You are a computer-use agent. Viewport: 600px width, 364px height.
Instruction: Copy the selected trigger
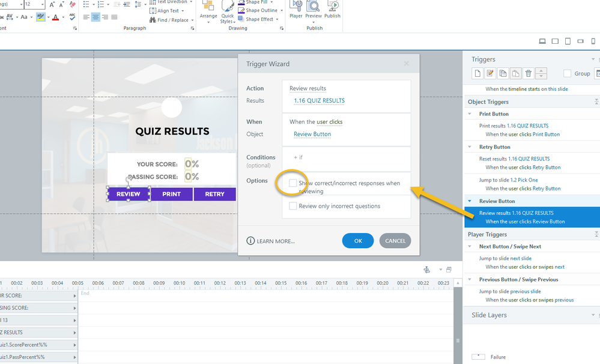(503, 73)
